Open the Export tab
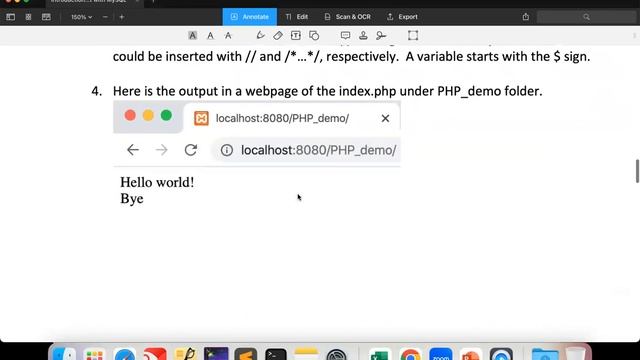The width and height of the screenshot is (640, 360). coord(402,17)
